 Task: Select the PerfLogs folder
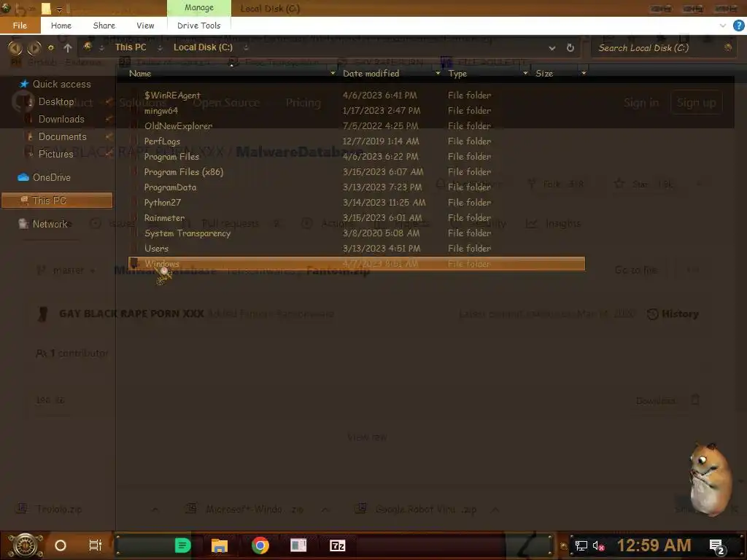(x=356, y=141)
